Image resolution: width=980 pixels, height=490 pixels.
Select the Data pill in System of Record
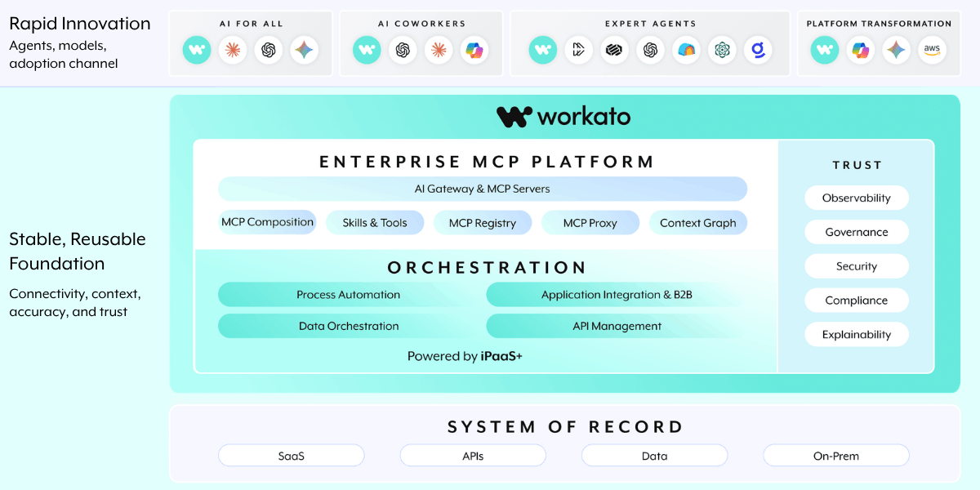(x=655, y=456)
